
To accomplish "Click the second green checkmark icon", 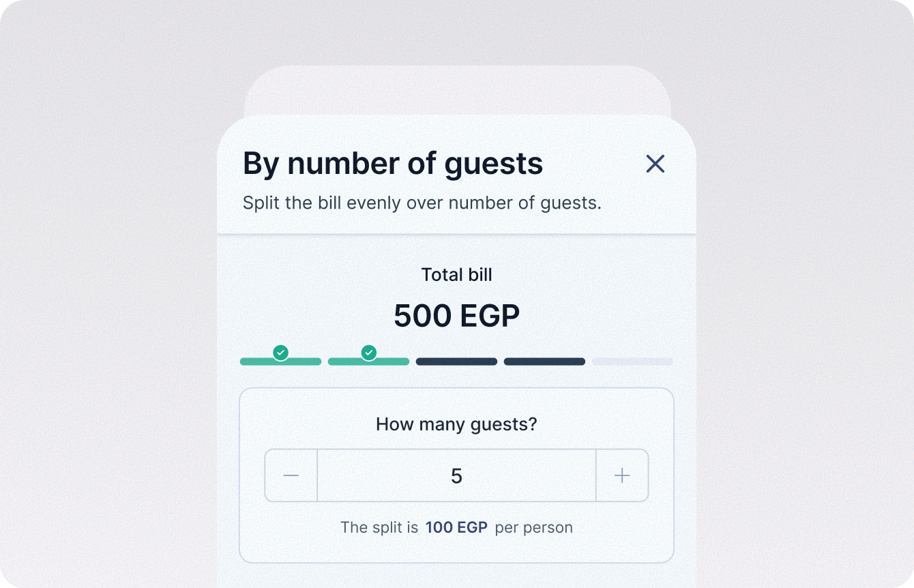I will [x=369, y=353].
